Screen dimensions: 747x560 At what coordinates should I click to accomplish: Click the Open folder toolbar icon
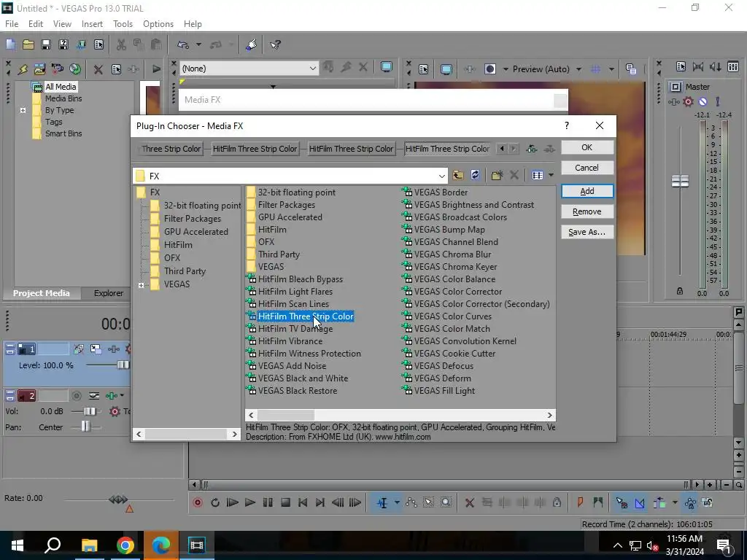pos(28,44)
